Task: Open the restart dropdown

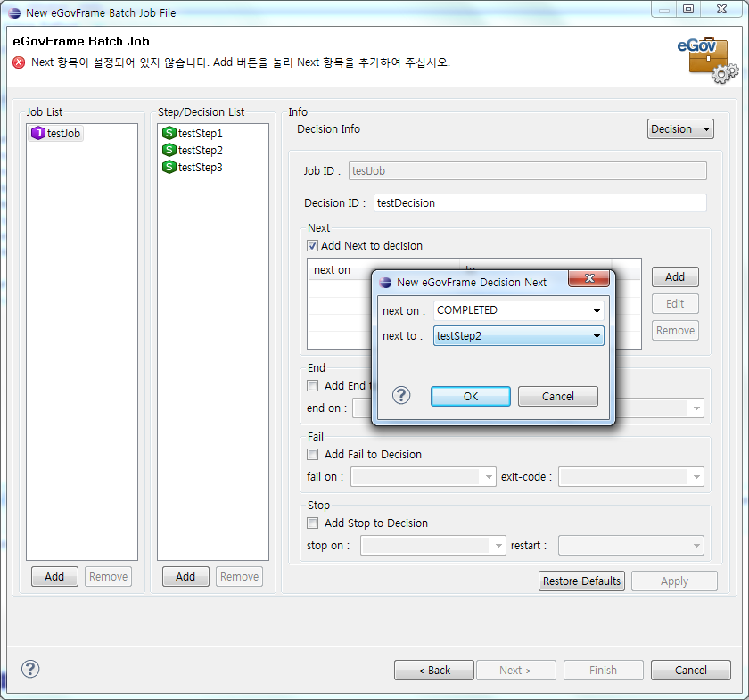Action: [x=631, y=545]
